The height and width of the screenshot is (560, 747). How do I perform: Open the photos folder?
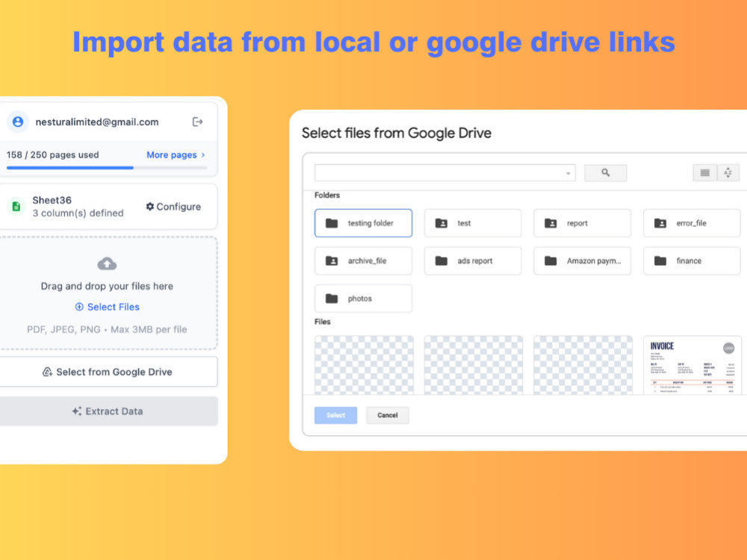point(364,299)
